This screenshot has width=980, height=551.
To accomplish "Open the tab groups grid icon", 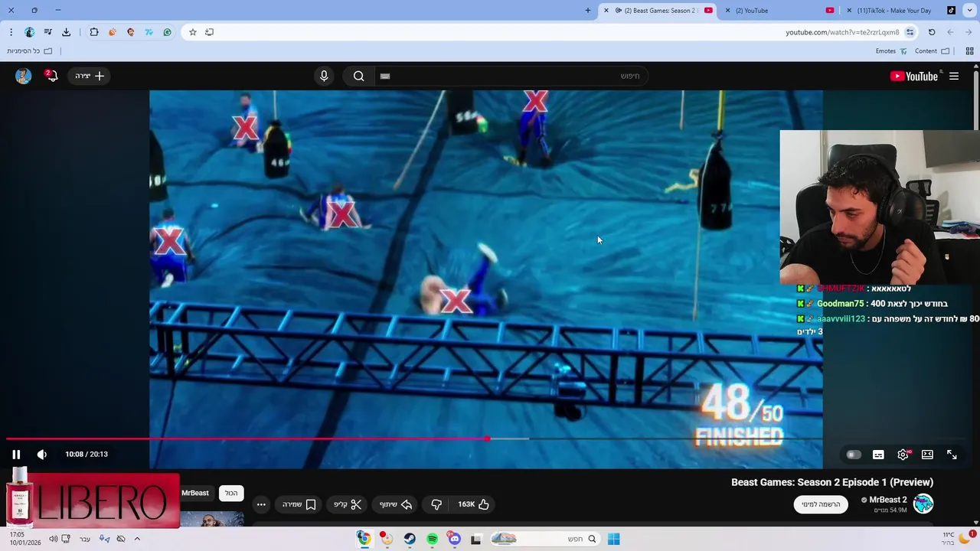I will pos(969,51).
